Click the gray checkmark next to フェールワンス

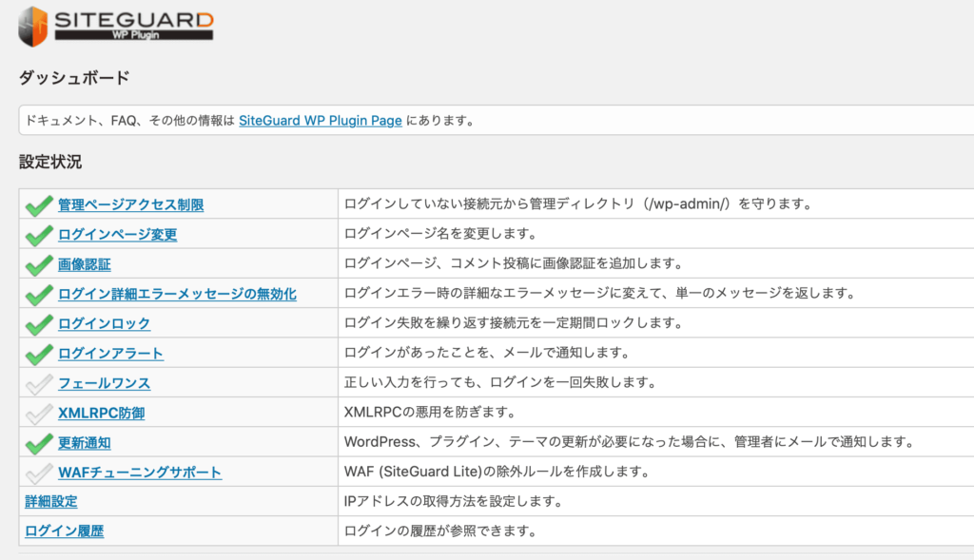coord(39,383)
